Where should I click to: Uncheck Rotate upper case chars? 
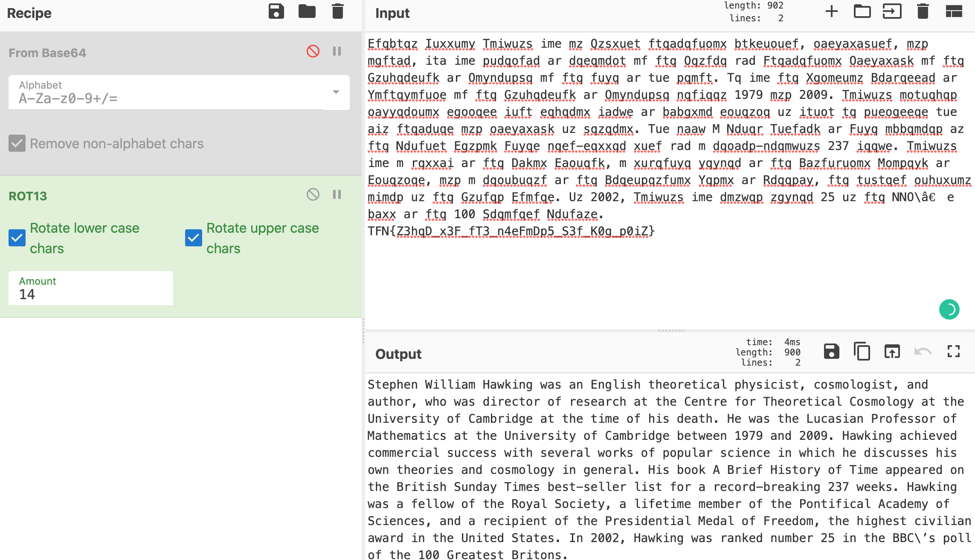click(x=193, y=238)
